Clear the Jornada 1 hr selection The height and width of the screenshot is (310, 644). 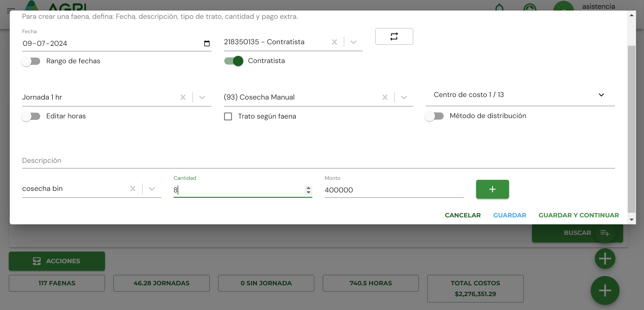point(183,97)
